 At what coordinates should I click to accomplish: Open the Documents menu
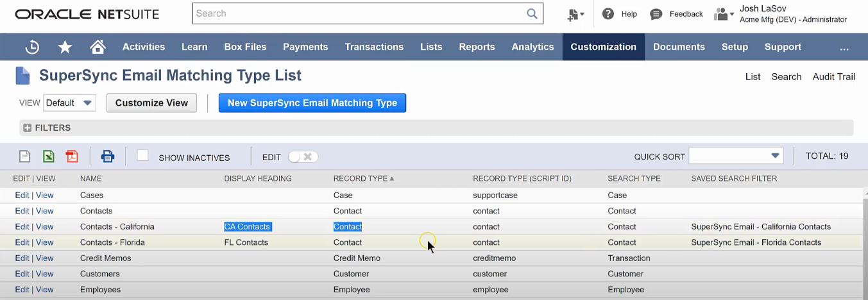click(x=679, y=47)
